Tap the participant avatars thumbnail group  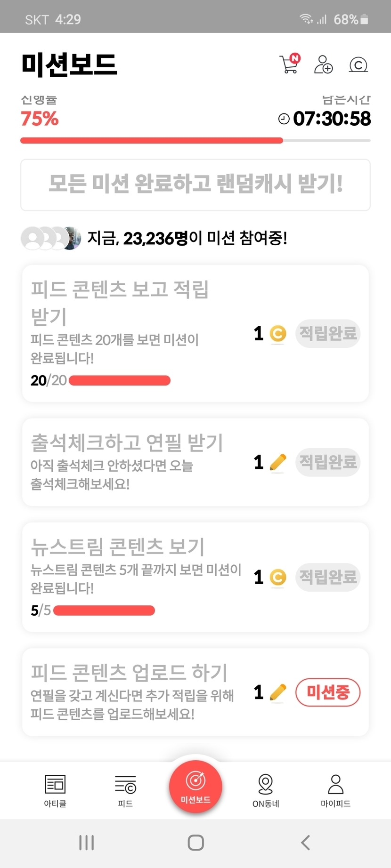point(51,238)
